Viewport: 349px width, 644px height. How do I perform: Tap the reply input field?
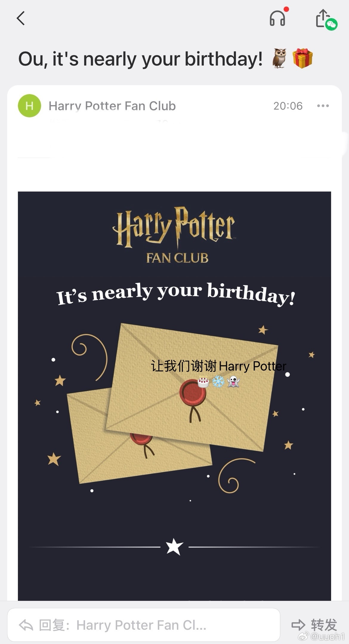tap(143, 625)
